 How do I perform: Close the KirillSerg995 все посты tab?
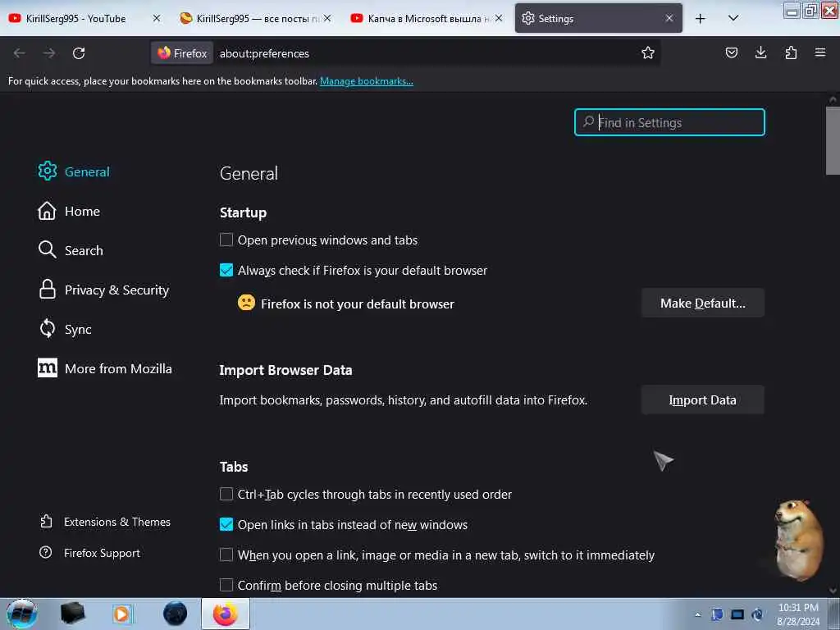[x=327, y=18]
